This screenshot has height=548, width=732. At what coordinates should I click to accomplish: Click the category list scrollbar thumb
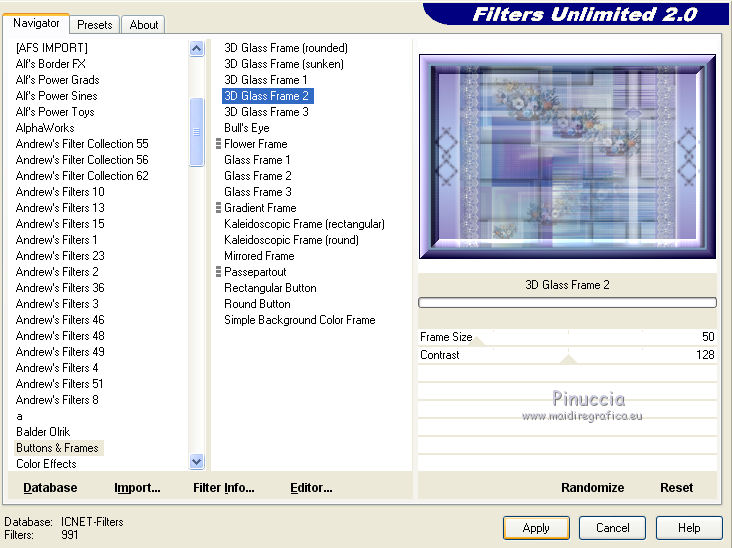click(197, 132)
